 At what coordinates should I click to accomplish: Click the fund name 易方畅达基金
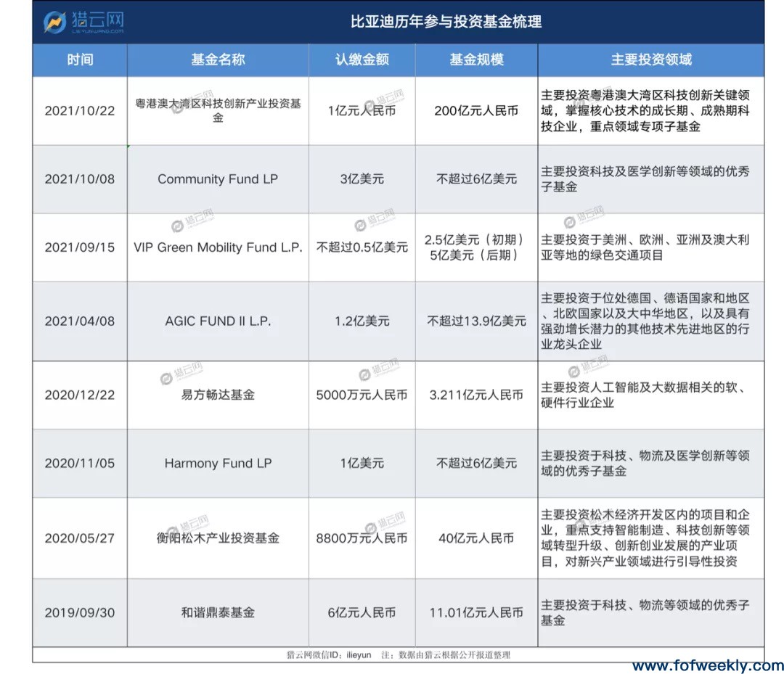tap(218, 395)
